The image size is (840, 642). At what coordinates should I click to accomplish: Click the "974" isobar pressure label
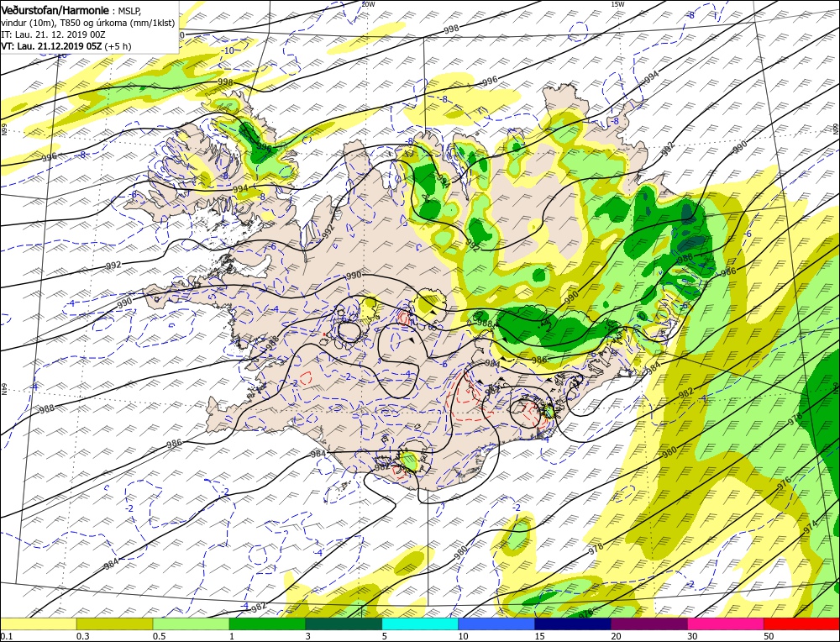point(811,525)
